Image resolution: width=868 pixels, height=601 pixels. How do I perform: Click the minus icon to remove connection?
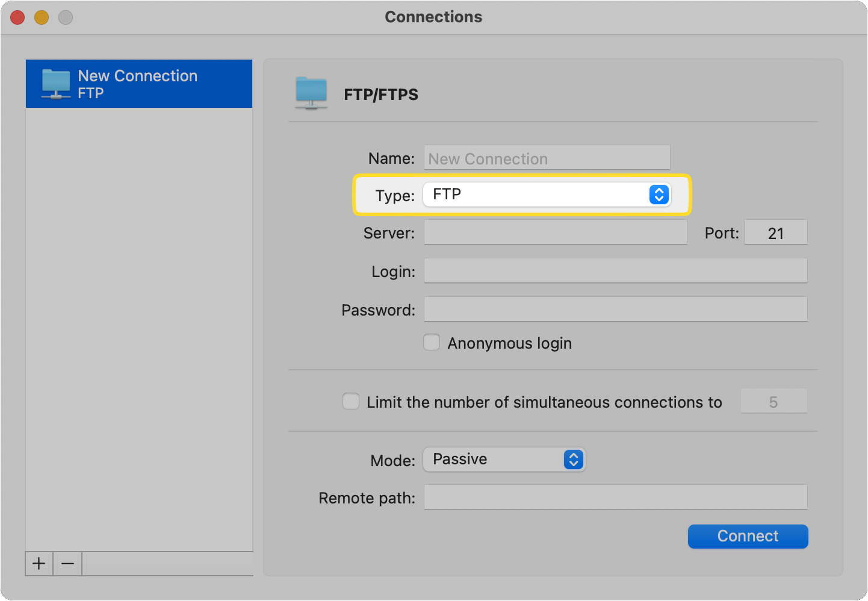tap(67, 564)
